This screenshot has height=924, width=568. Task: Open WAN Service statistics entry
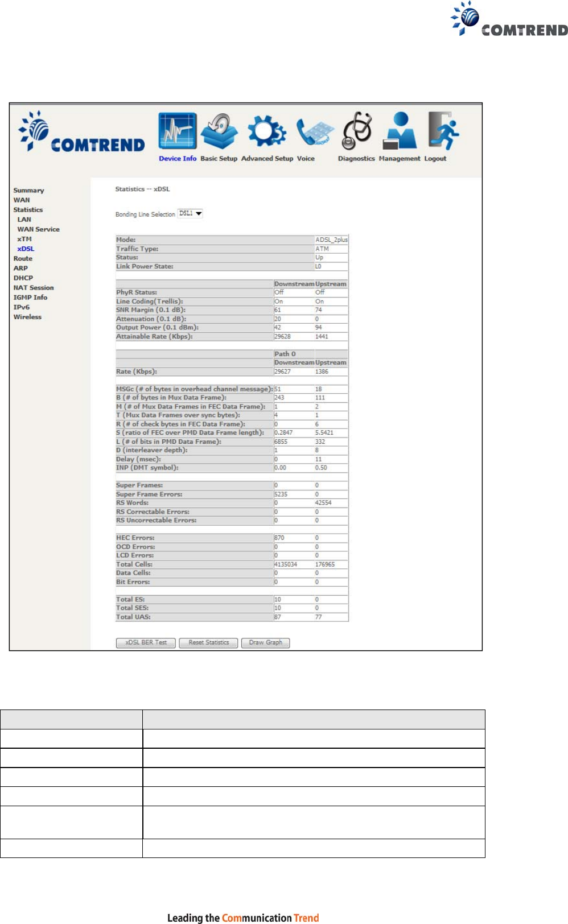[38, 229]
